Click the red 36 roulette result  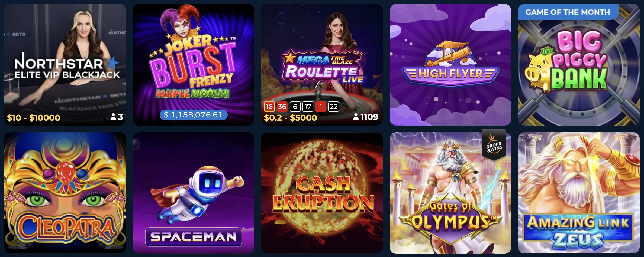(x=282, y=107)
